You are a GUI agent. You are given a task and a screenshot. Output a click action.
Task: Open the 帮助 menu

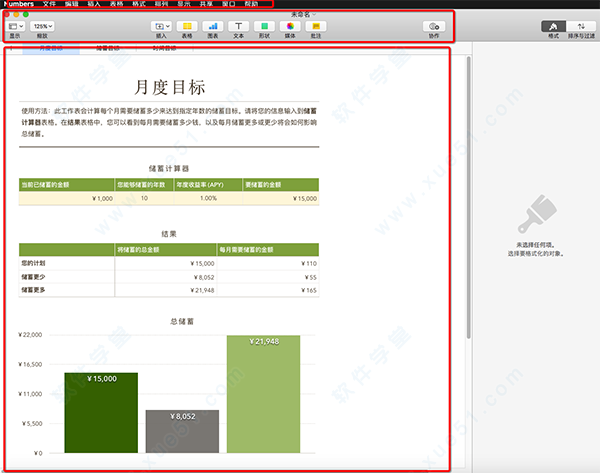[x=251, y=4]
